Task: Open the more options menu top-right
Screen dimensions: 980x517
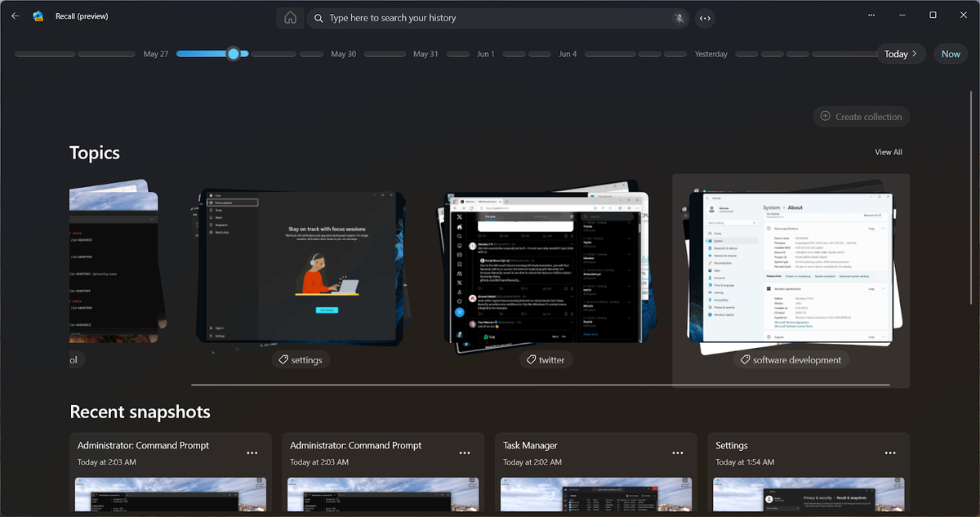Action: [x=871, y=15]
